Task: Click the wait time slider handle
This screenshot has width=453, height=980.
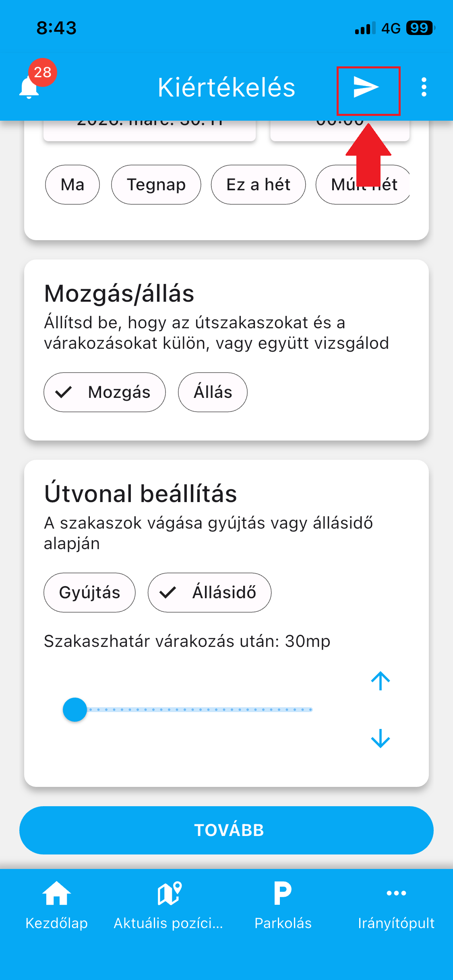Action: (75, 710)
